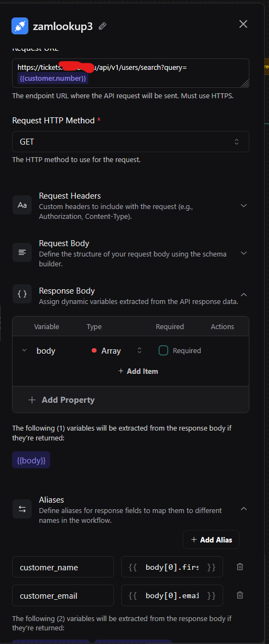Delete the customer_email alias with trash icon

pyautogui.click(x=240, y=595)
